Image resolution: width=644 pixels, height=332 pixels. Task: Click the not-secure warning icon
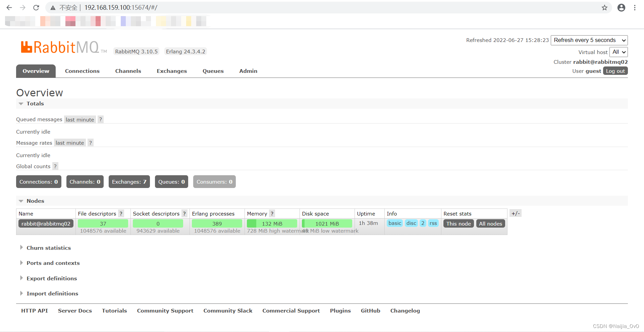(53, 7)
